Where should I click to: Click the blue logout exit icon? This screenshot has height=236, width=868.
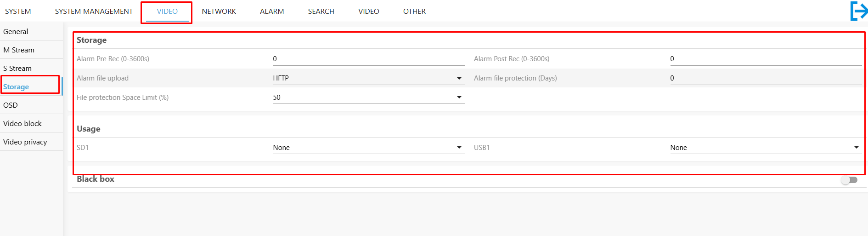click(x=858, y=11)
